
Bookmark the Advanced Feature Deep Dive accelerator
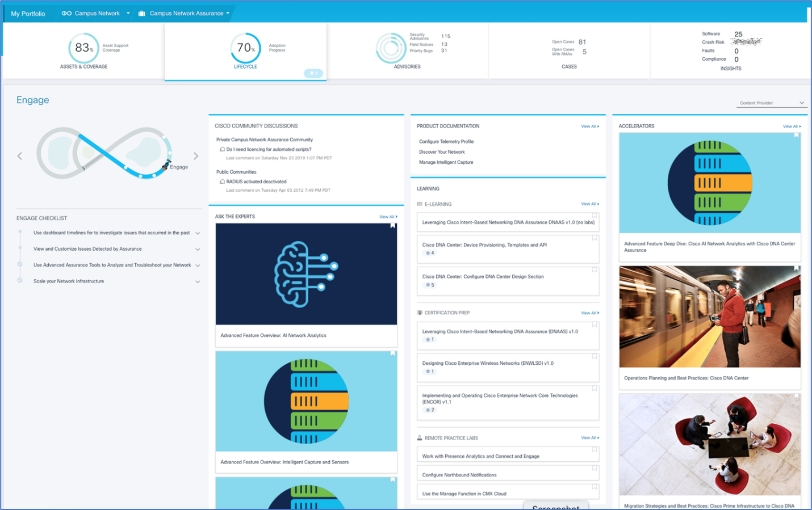(797, 136)
